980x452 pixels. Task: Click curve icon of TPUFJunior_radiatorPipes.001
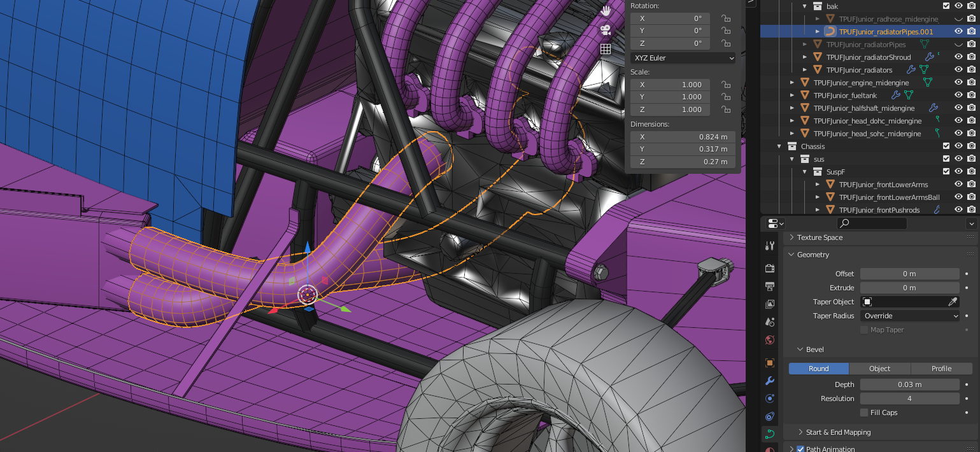click(x=830, y=31)
